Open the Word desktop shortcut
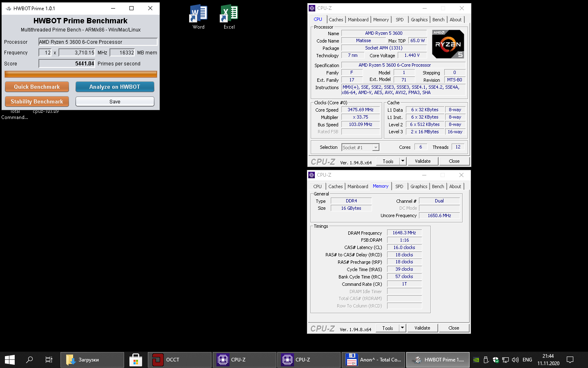Image resolution: width=588 pixels, height=368 pixels. pyautogui.click(x=198, y=17)
